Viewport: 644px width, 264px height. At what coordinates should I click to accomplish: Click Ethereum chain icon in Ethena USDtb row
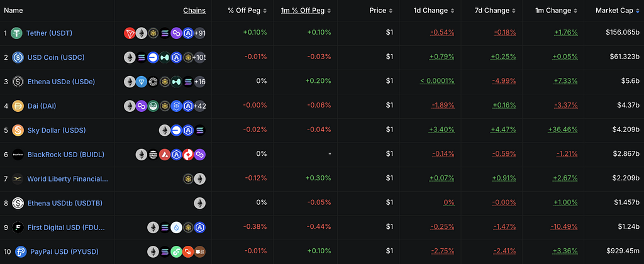coord(199,203)
